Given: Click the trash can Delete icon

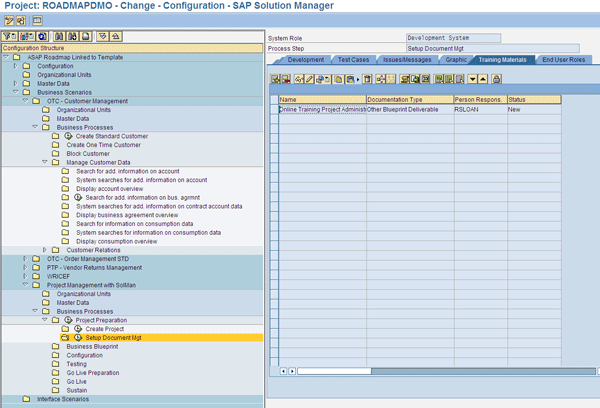Looking at the screenshot, I should tap(367, 79).
